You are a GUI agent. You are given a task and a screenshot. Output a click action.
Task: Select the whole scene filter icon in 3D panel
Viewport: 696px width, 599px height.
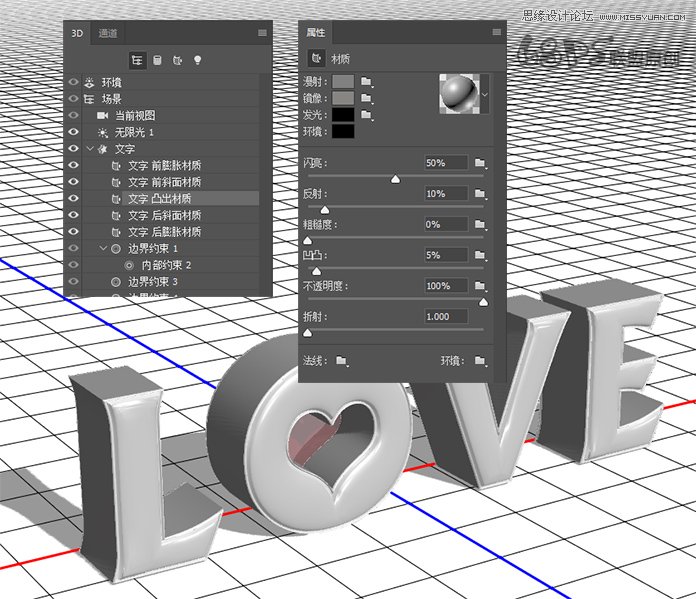point(138,60)
